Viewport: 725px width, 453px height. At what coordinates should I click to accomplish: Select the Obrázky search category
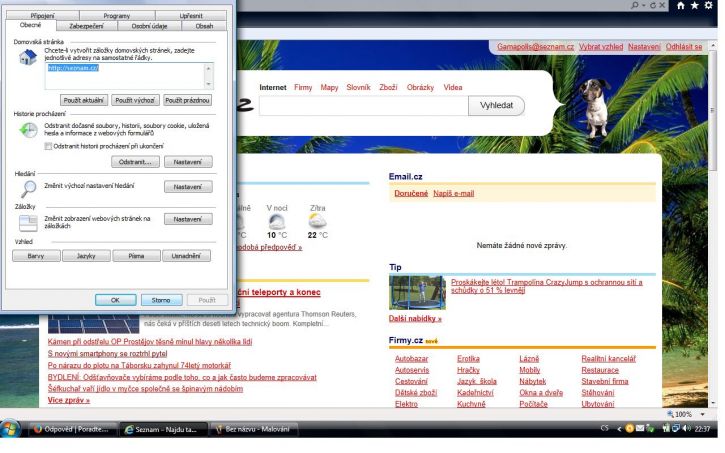pos(420,87)
